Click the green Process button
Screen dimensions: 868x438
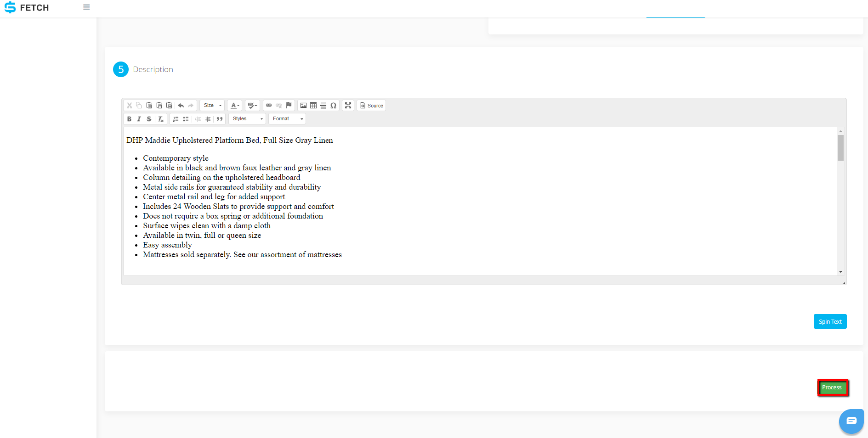pos(832,387)
